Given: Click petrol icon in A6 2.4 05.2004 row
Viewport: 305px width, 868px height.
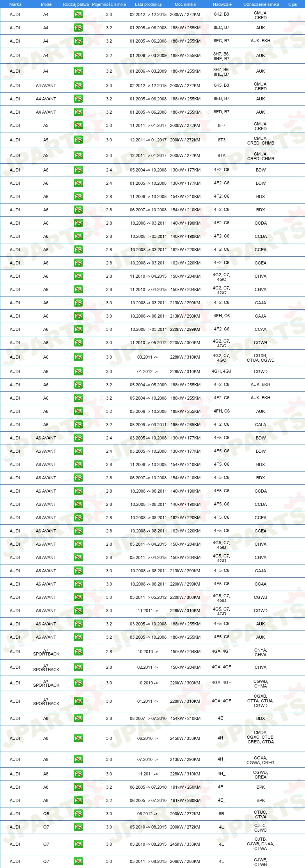Looking at the screenshot, I should pos(78,170).
